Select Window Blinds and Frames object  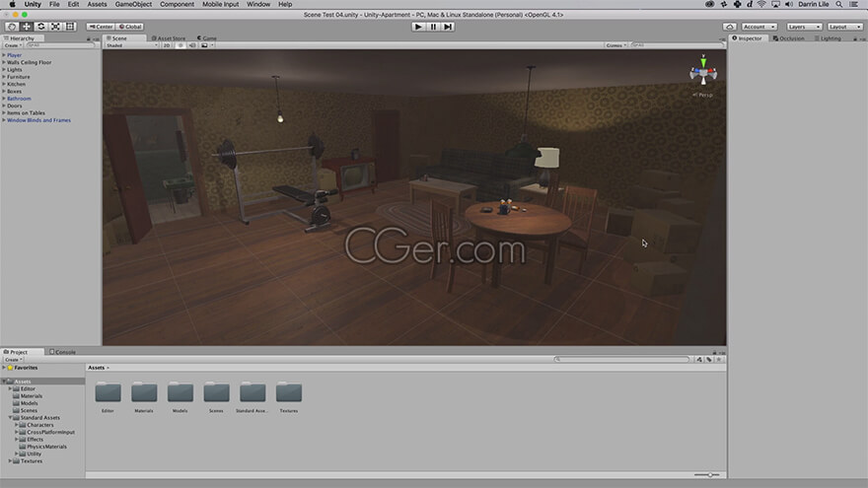38,120
